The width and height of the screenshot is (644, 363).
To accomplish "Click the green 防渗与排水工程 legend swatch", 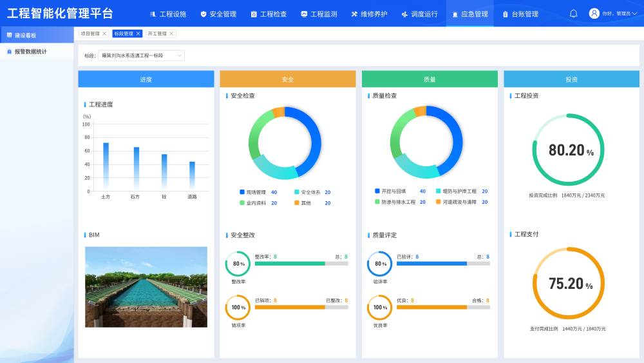I will pyautogui.click(x=377, y=202).
